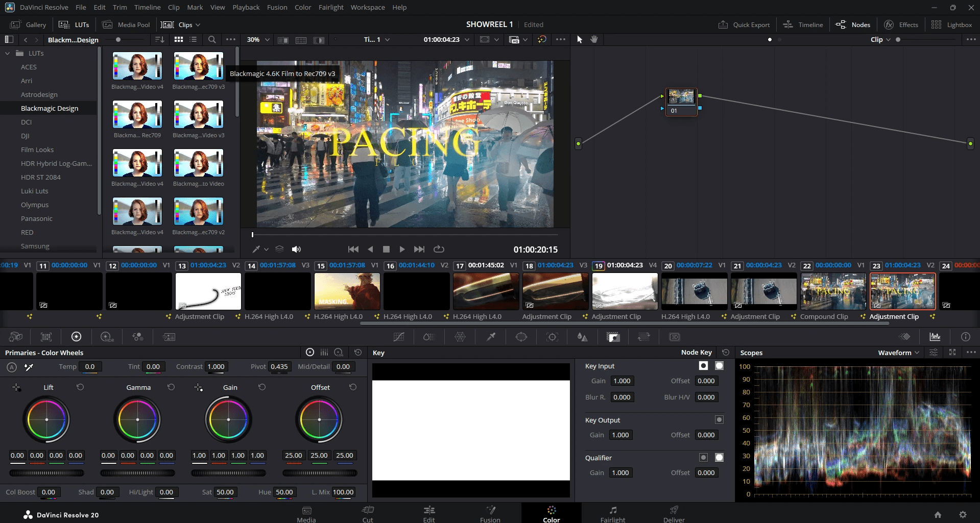Click the hand pan tool
This screenshot has height=523, width=980.
pos(594,39)
